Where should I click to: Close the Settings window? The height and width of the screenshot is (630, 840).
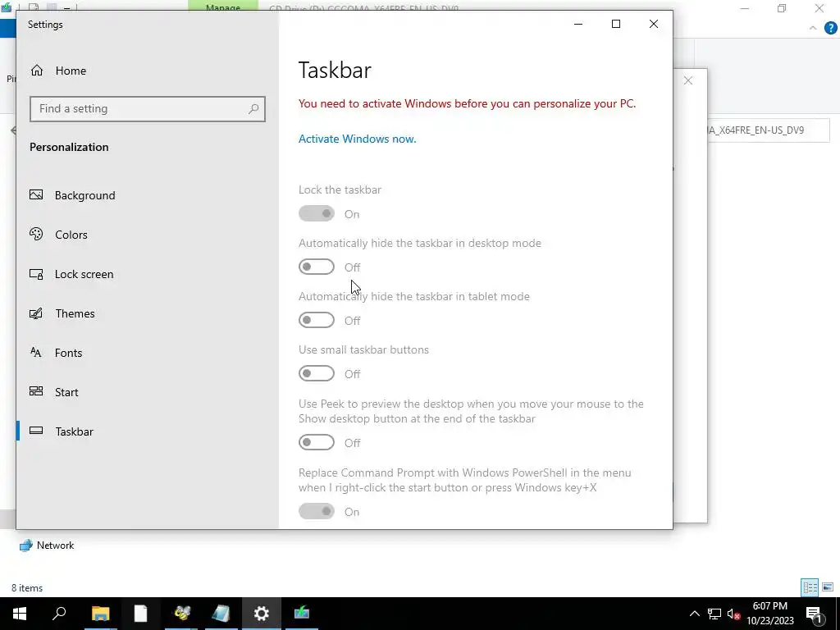(654, 24)
